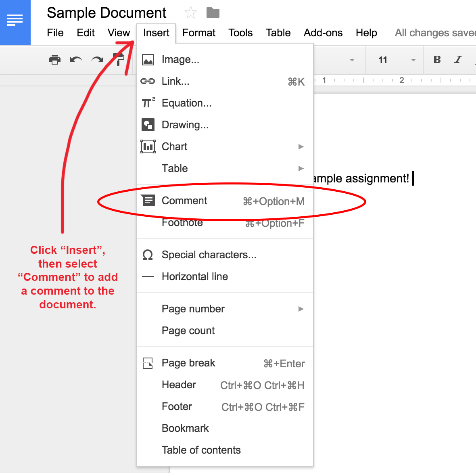Expand the Page number submenu

click(x=301, y=309)
